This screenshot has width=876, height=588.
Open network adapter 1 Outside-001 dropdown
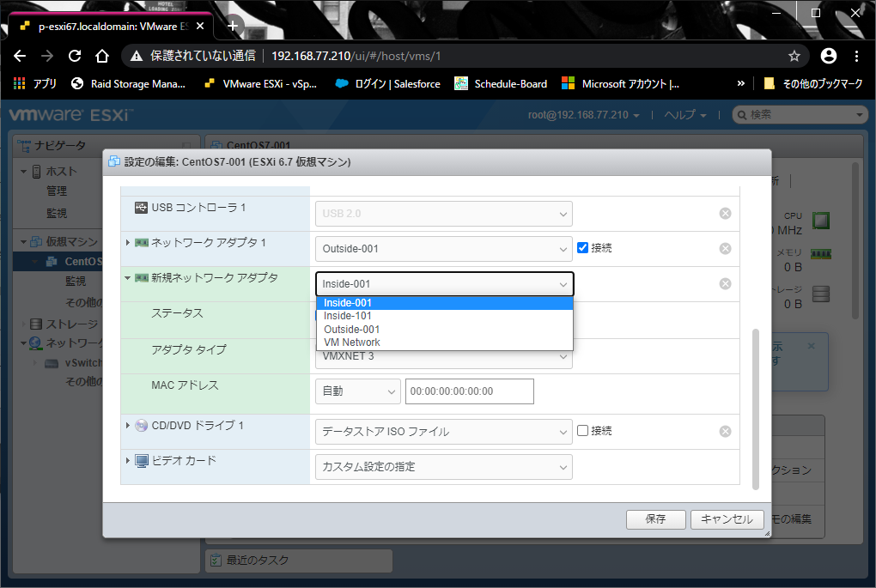click(444, 248)
